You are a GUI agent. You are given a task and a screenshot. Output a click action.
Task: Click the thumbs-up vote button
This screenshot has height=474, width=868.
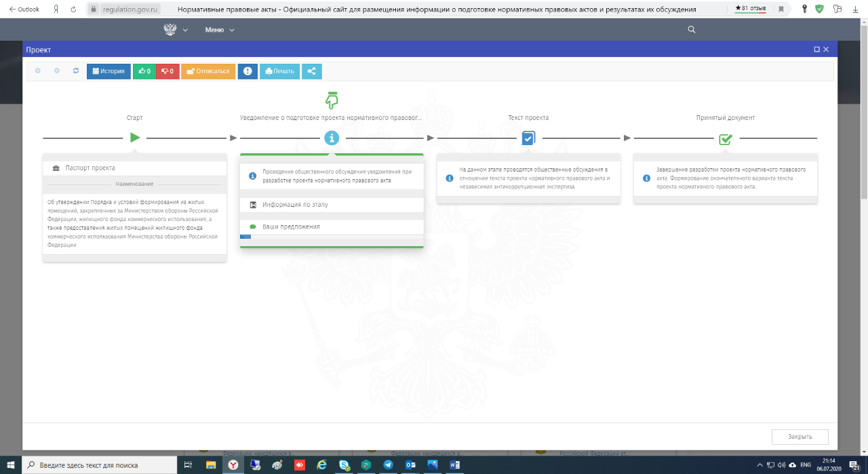click(x=144, y=71)
